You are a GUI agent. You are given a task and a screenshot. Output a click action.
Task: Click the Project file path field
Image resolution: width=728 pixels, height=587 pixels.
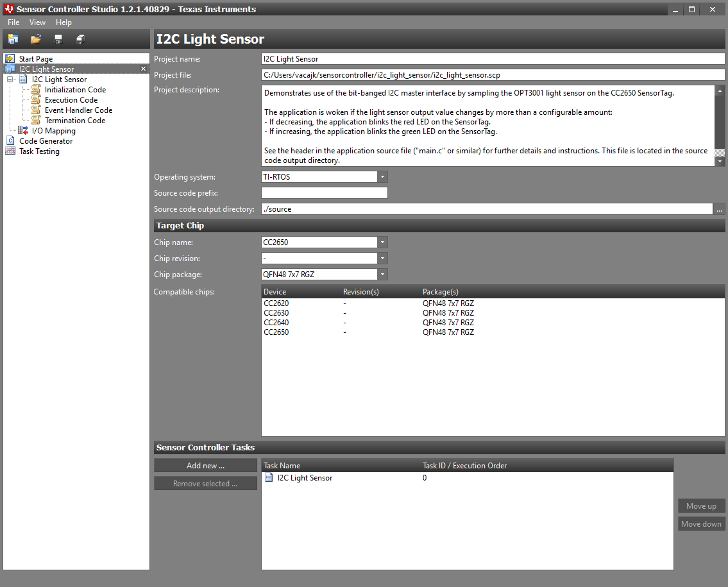tap(493, 75)
